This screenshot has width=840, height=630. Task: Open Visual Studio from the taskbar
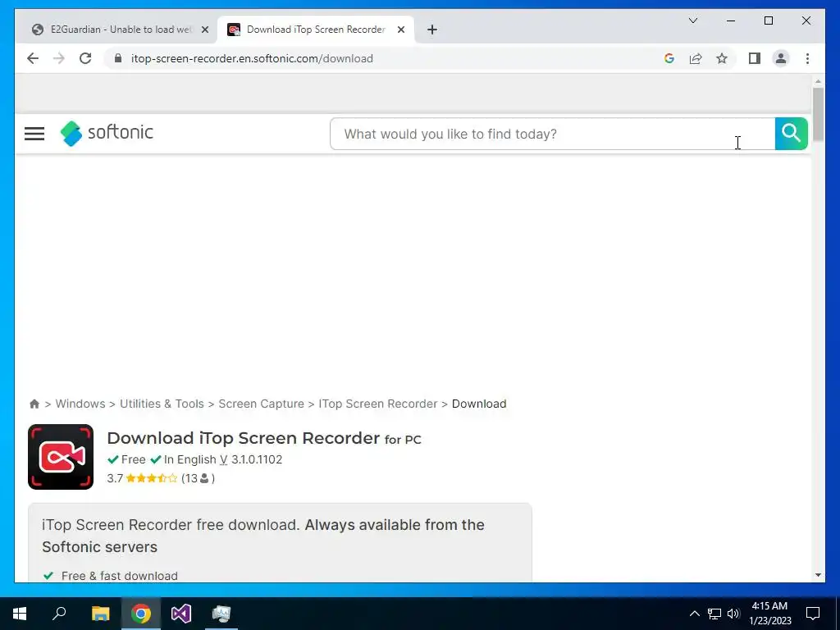click(181, 614)
